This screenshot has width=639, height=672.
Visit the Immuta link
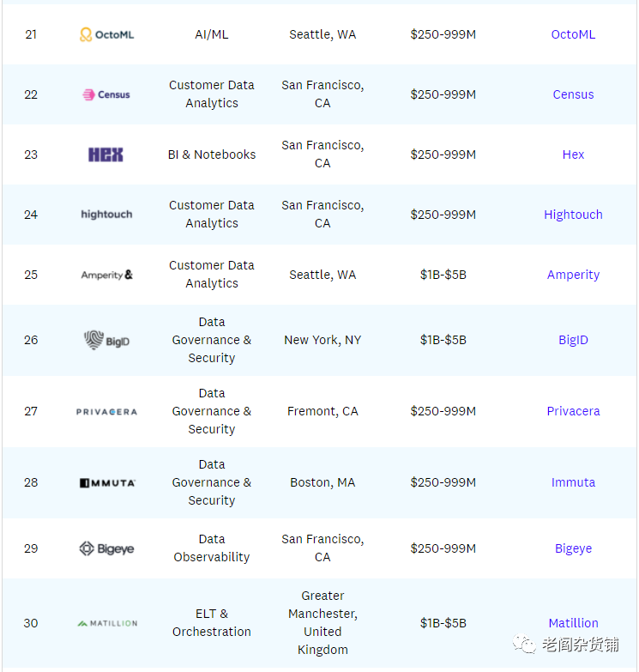click(573, 482)
